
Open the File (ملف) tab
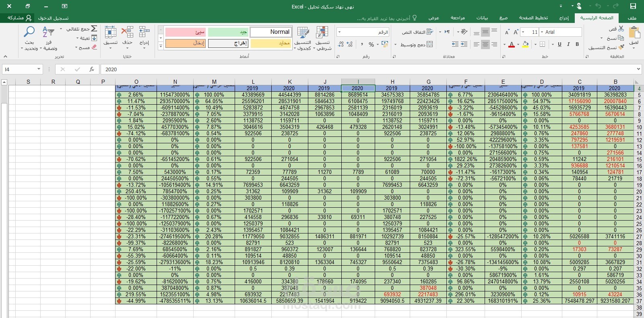[x=632, y=18]
